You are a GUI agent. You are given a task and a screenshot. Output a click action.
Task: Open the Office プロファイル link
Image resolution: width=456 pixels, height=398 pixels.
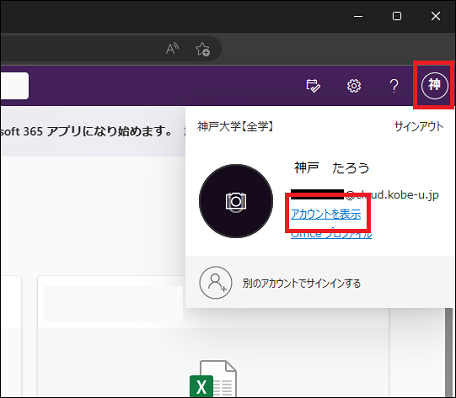[331, 234]
